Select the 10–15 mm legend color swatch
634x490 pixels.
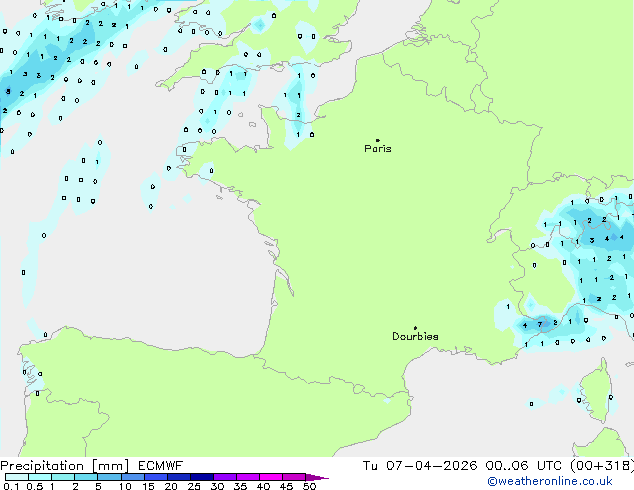(133, 477)
